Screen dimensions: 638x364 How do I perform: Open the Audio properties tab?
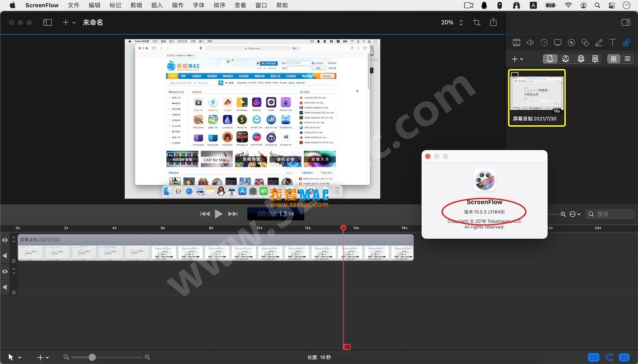[530, 43]
